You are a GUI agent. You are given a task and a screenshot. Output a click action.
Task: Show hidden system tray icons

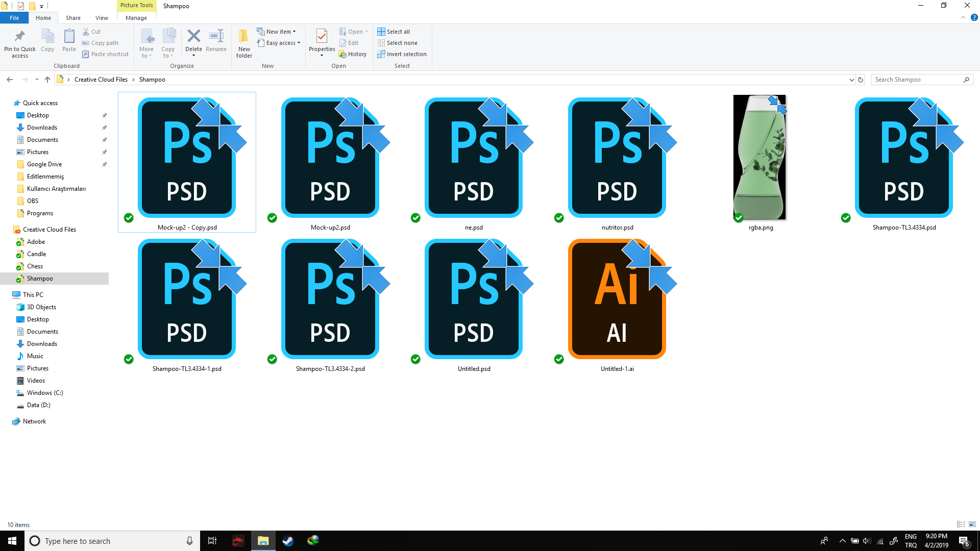(x=842, y=541)
